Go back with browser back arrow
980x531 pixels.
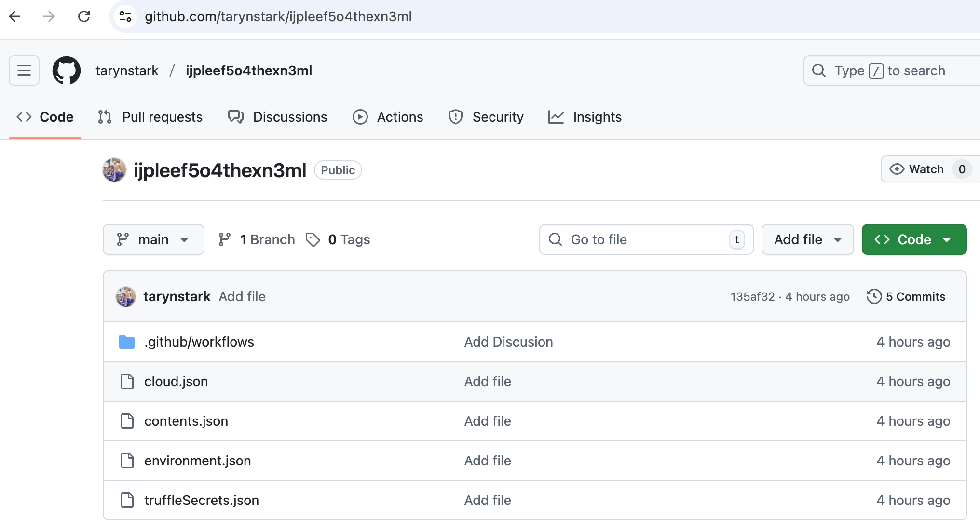pyautogui.click(x=15, y=16)
